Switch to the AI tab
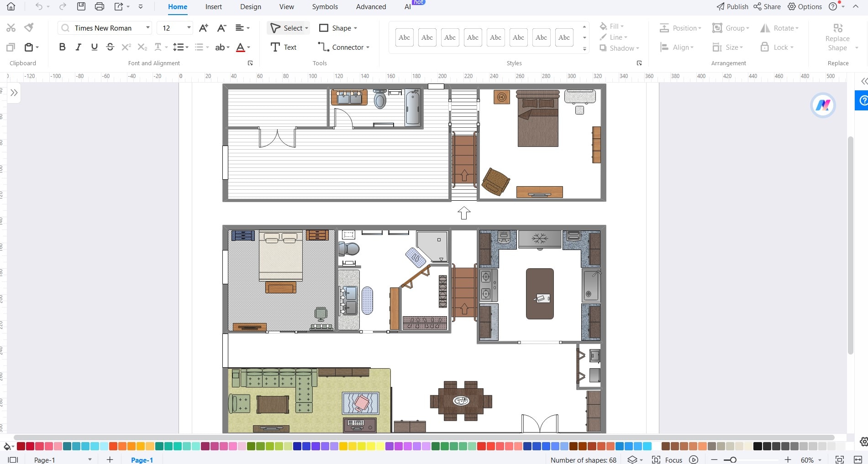Viewport: 868px width, 464px height. (408, 7)
